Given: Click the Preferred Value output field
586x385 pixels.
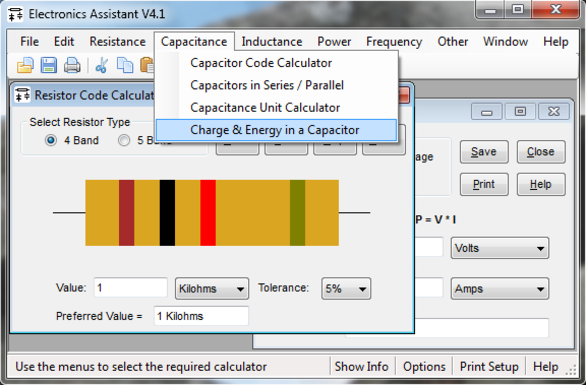Looking at the screenshot, I should click(201, 316).
